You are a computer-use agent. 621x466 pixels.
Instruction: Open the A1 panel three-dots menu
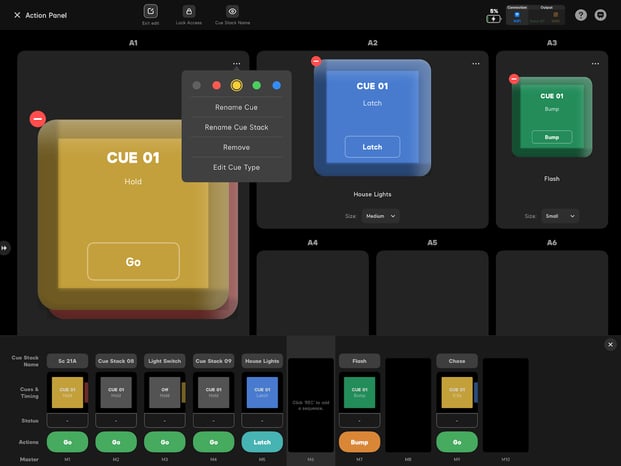tap(236, 63)
